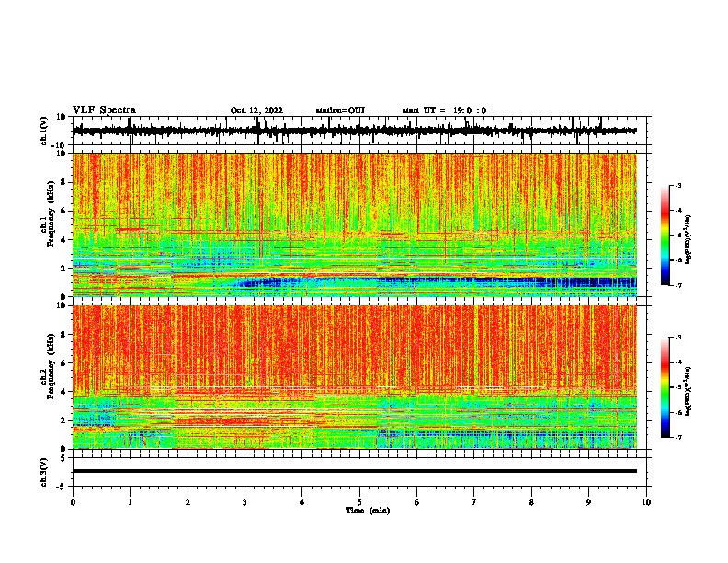
Task: Click the "5" tick on the ch.3(V) axis
Action: click(63, 457)
